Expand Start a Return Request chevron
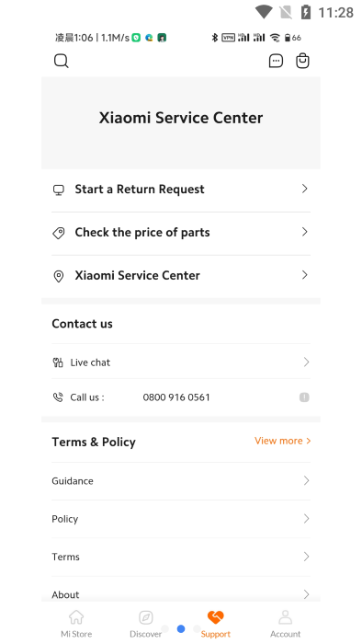This screenshot has width=362, height=644. (x=305, y=189)
